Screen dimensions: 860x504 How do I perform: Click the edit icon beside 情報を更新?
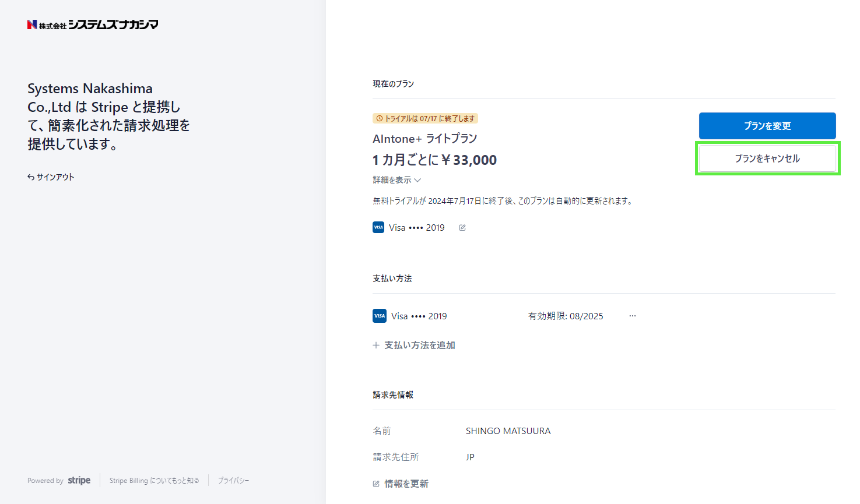coord(376,484)
